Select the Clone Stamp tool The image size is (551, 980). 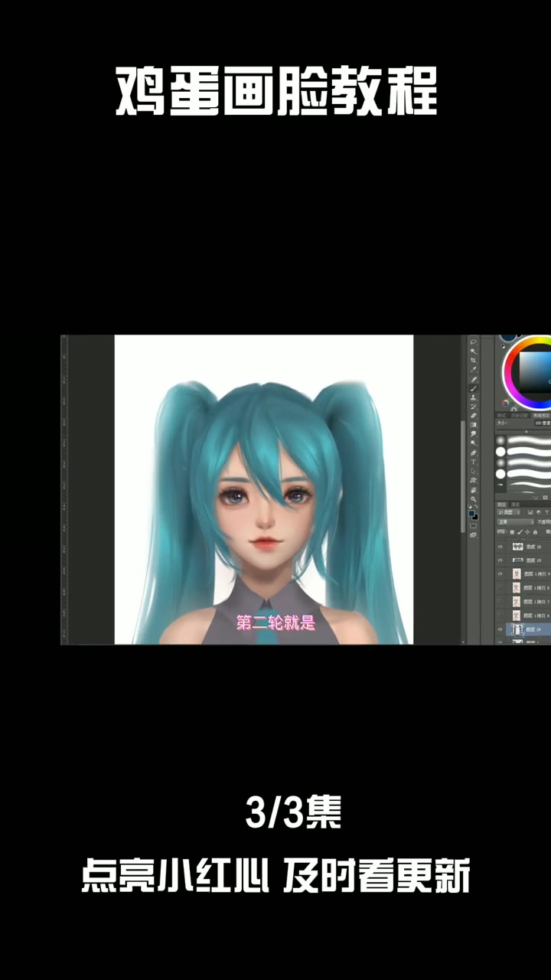point(473,397)
